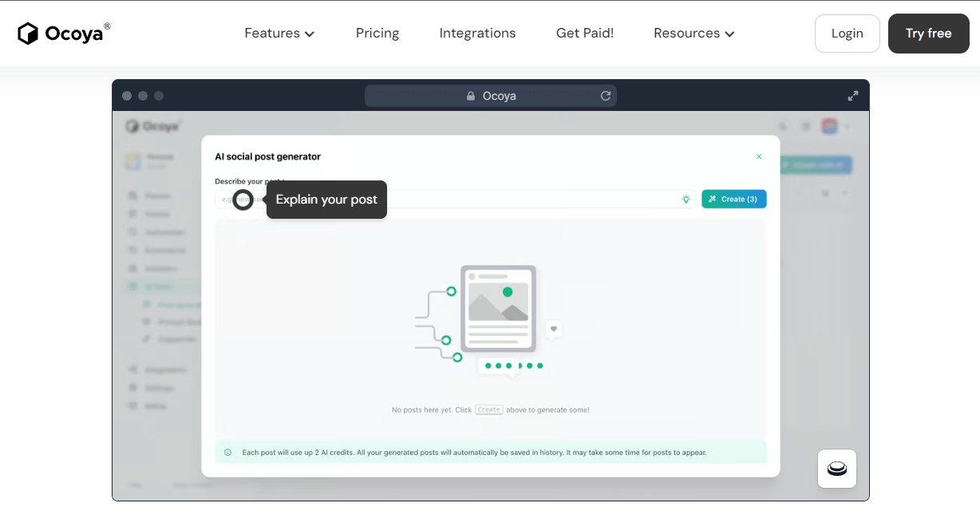Open the Get Paid! page

click(585, 34)
